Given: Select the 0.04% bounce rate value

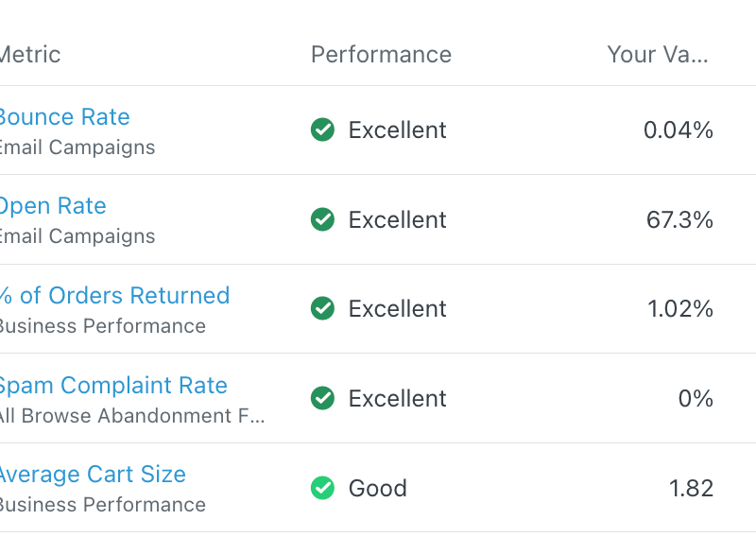Looking at the screenshot, I should pos(678,130).
